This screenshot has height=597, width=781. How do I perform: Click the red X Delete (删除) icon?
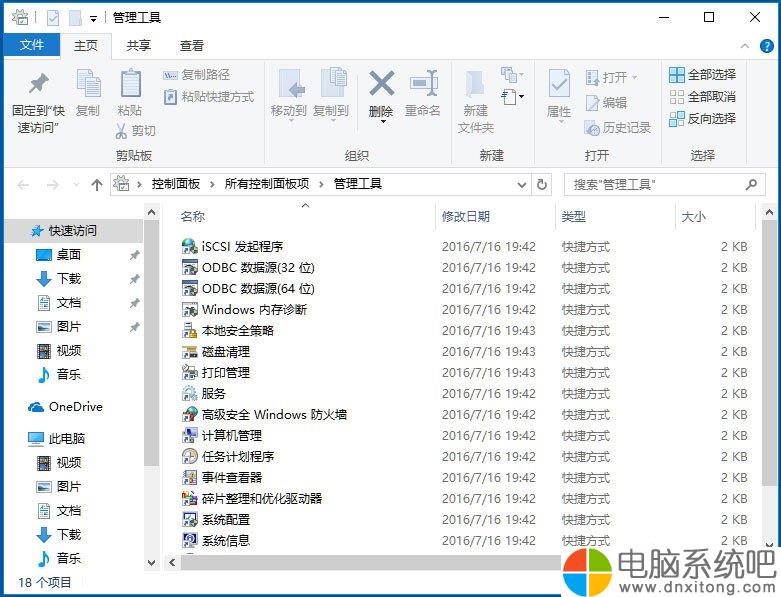point(382,83)
